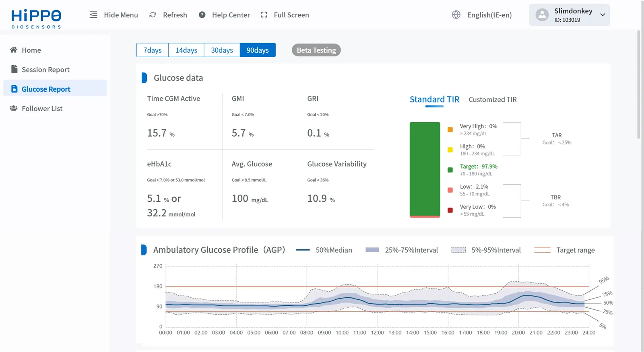644x352 pixels.
Task: Toggle the Target range legend entry
Action: pyautogui.click(x=564, y=250)
